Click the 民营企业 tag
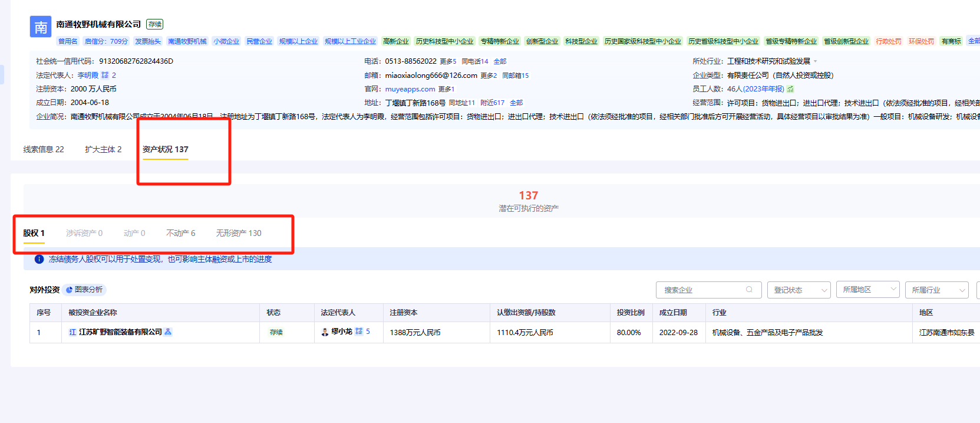Image resolution: width=980 pixels, height=423 pixels. [259, 41]
